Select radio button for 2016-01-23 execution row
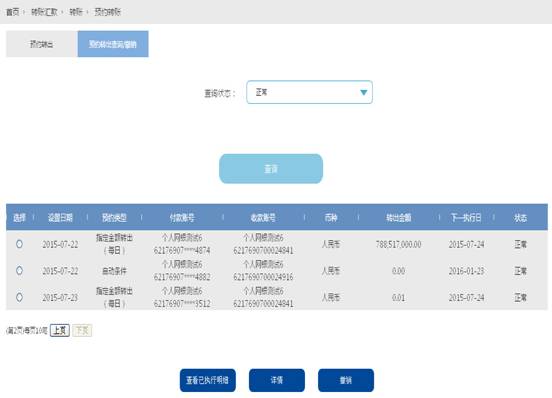 [x=19, y=271]
